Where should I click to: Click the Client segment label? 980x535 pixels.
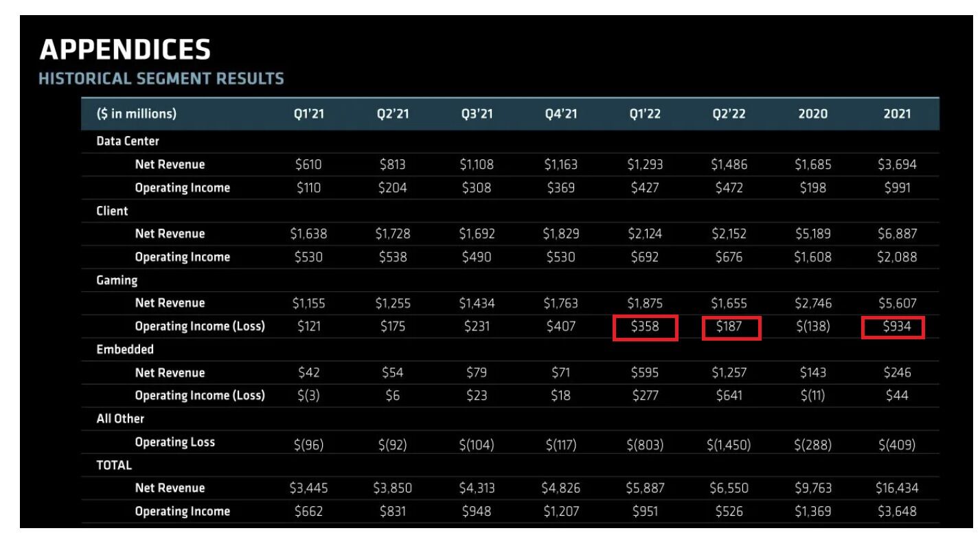(112, 211)
